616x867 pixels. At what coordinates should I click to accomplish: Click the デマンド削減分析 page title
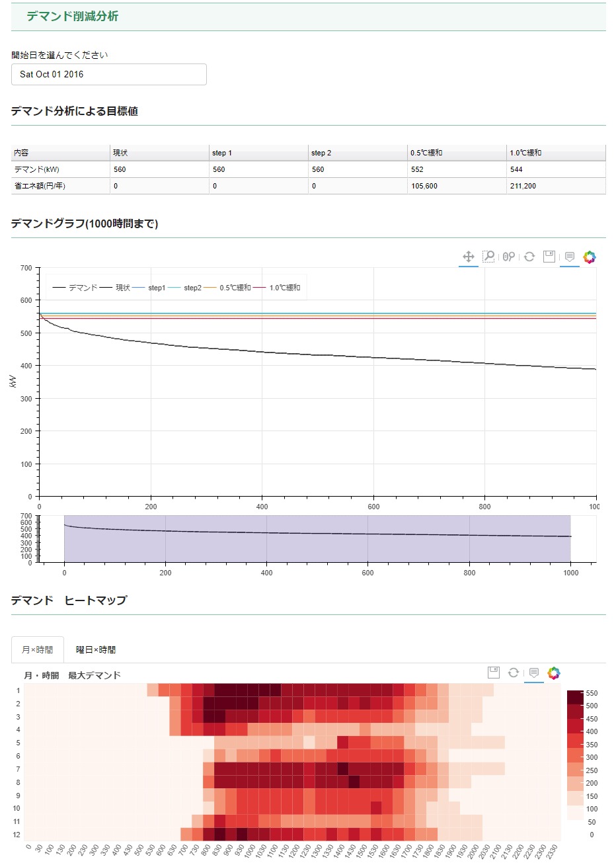(x=73, y=17)
